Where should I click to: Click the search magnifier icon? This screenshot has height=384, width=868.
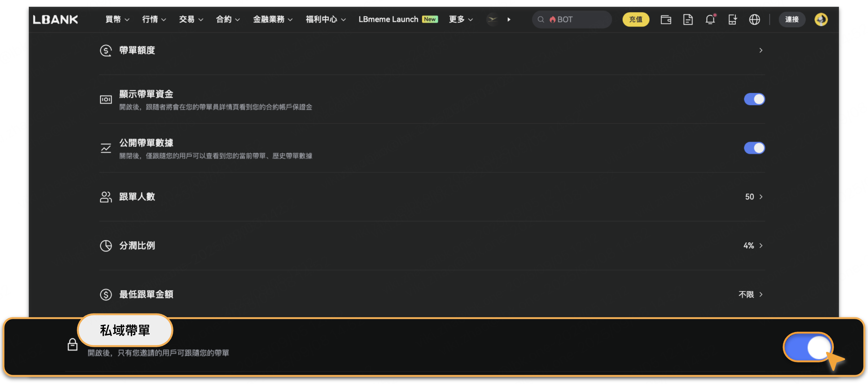click(541, 20)
